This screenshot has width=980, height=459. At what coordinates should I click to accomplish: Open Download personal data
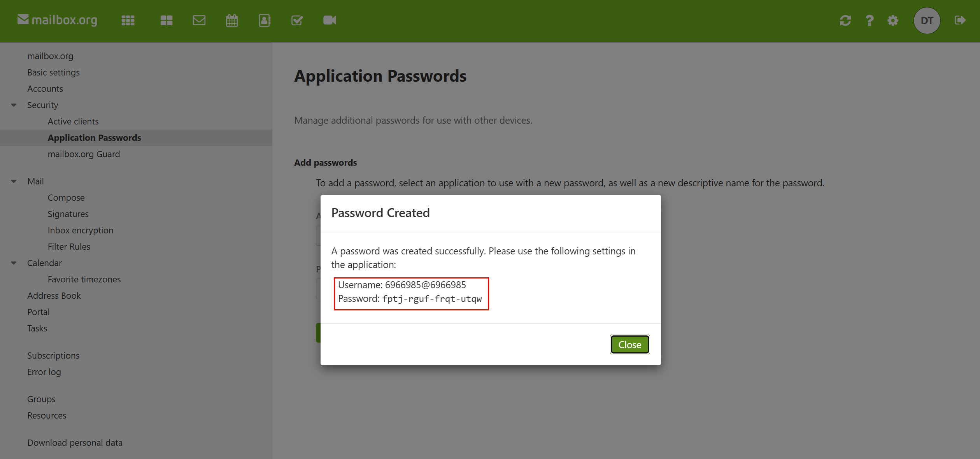coord(75,442)
